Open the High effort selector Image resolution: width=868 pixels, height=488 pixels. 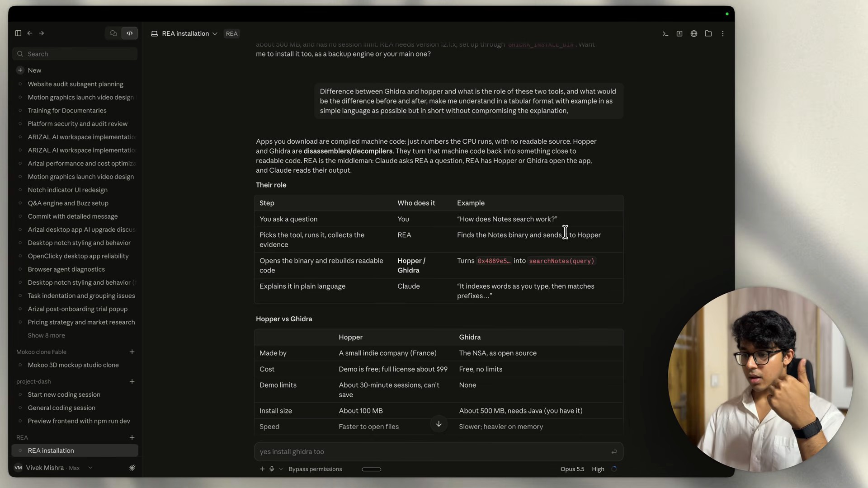tap(598, 469)
